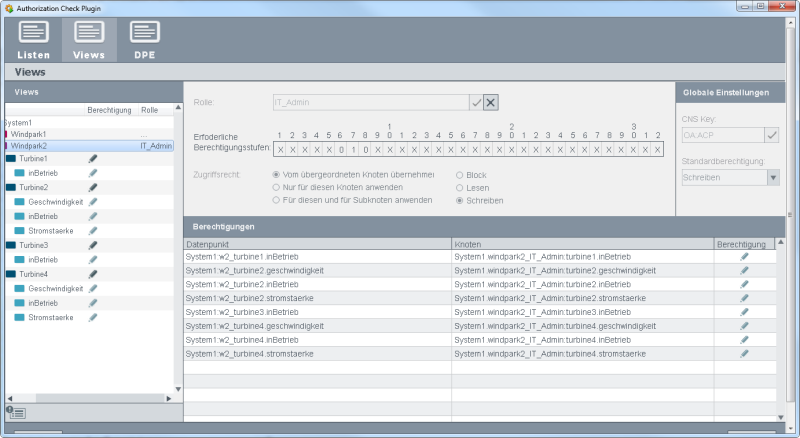The image size is (800, 438).
Task: Click the X button beside Rolle field
Action: tap(491, 102)
